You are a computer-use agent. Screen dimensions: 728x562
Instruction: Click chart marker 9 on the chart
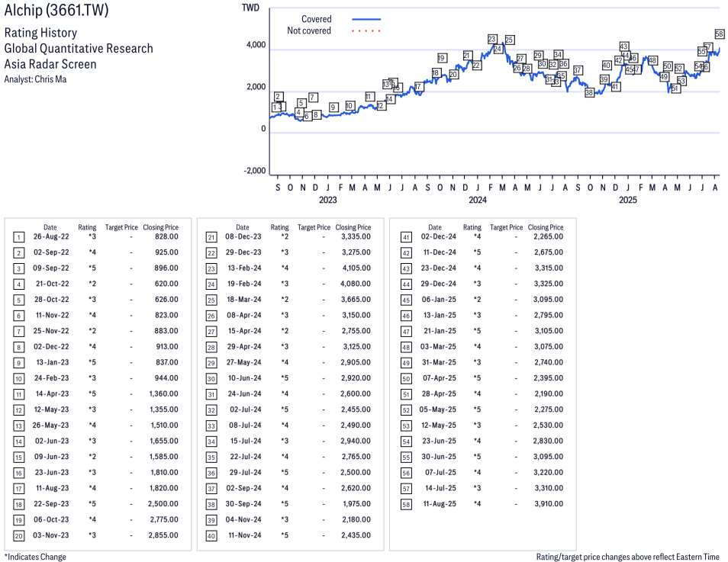click(x=333, y=108)
